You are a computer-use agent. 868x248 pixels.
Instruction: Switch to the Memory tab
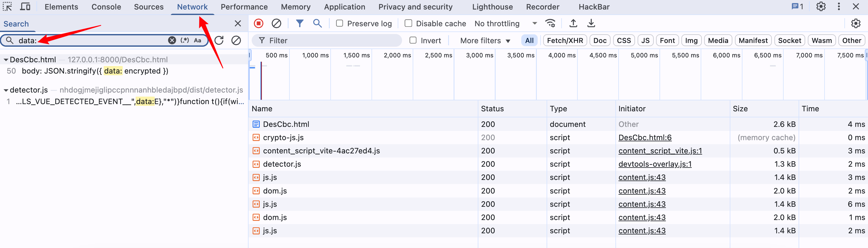tap(296, 7)
